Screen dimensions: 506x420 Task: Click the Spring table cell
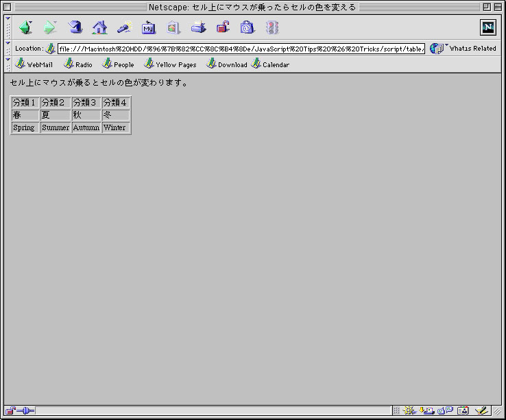tap(25, 127)
